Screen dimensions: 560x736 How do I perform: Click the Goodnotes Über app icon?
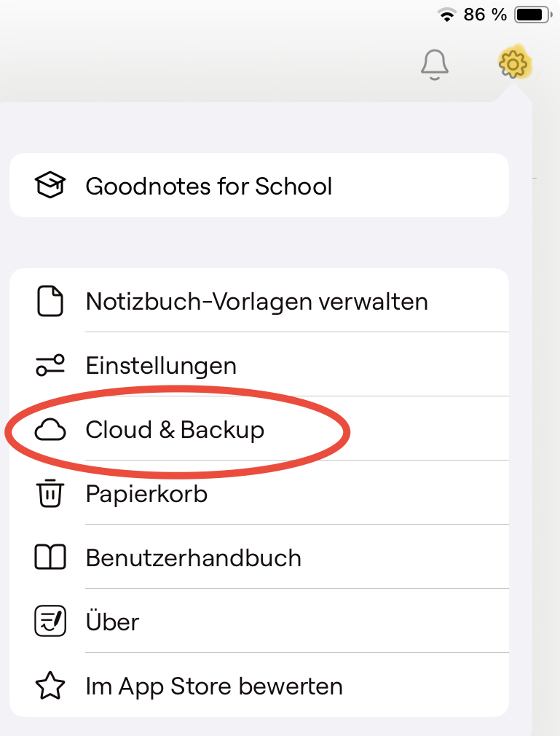[x=50, y=622]
